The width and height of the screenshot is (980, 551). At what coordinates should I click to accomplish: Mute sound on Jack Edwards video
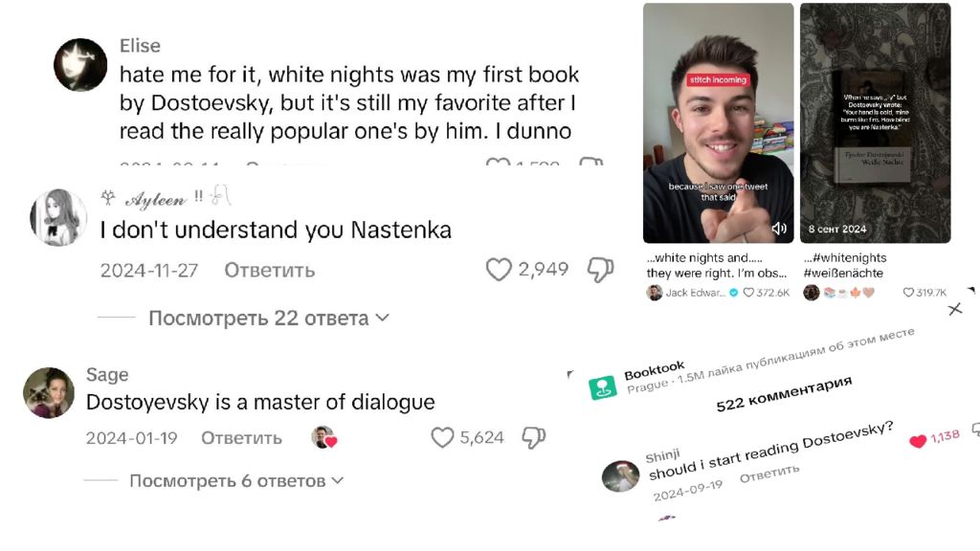[779, 229]
